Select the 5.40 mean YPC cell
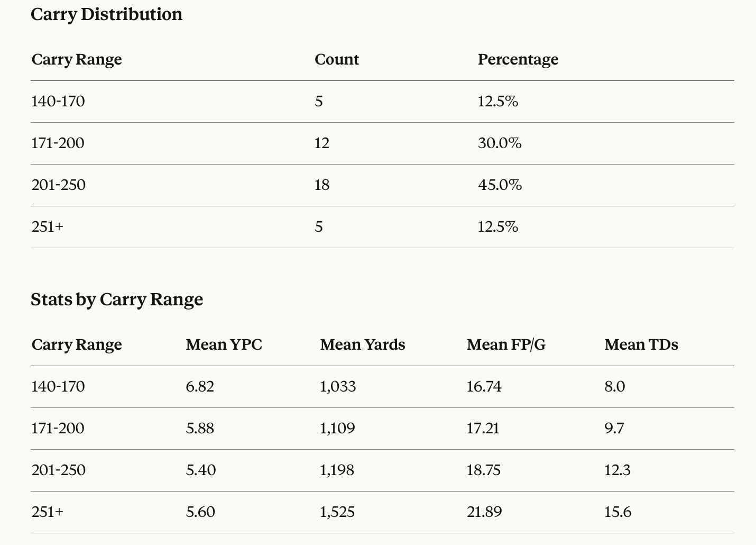The image size is (756, 545). [x=201, y=470]
